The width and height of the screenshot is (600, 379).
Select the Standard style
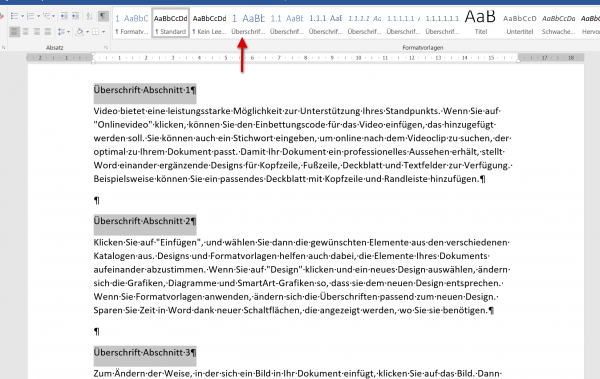pos(171,23)
